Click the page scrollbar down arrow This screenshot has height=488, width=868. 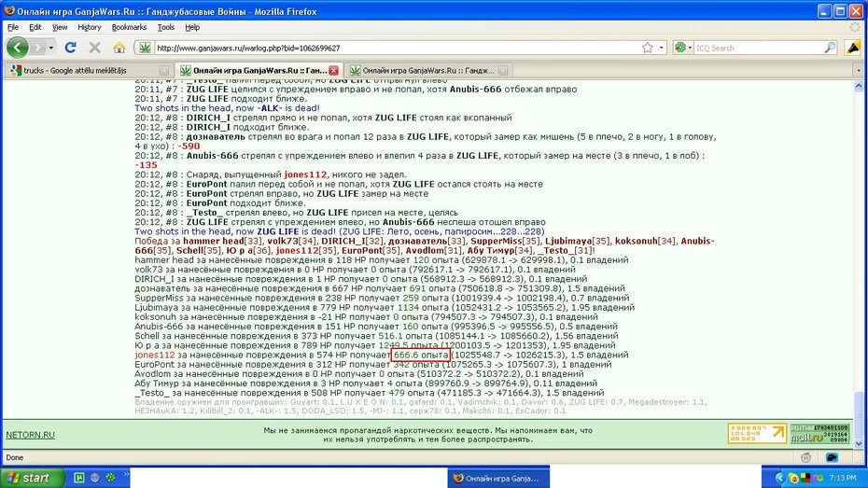click(x=859, y=444)
